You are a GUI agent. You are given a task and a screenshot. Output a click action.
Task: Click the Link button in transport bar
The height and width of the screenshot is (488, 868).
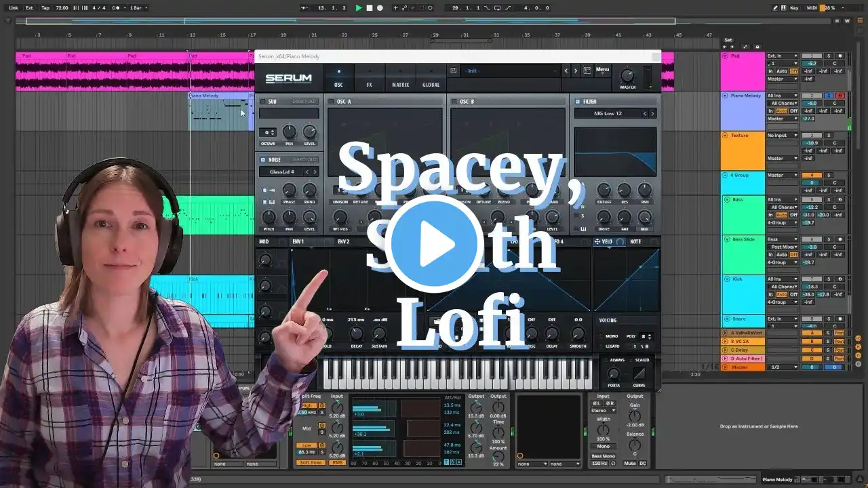[14, 8]
